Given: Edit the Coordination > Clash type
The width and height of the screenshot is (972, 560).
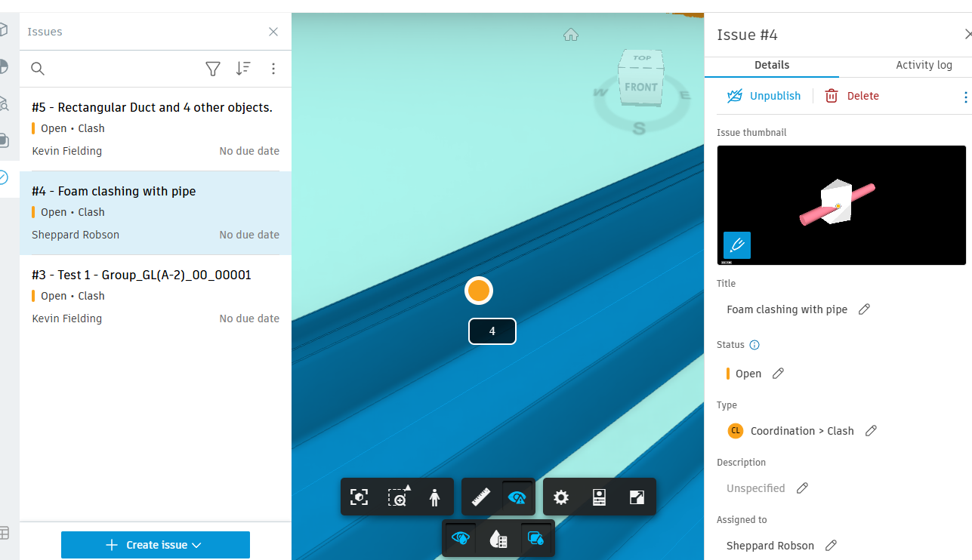Looking at the screenshot, I should click(x=871, y=431).
